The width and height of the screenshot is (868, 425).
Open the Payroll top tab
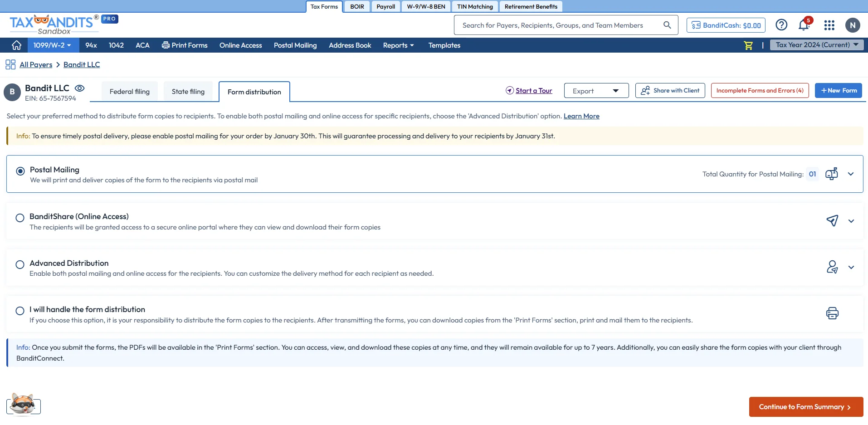386,6
